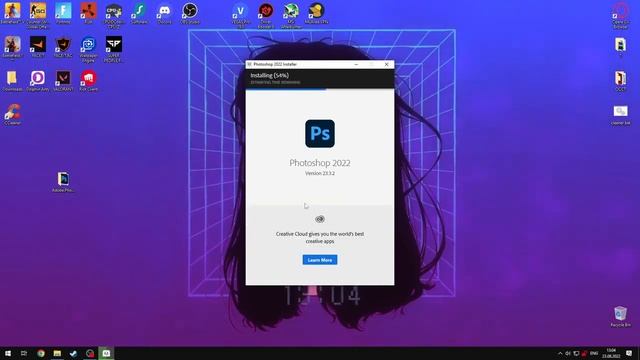Minimize the Photoshop 2022 Installer window
The width and height of the screenshot is (640, 360).
tap(356, 64)
